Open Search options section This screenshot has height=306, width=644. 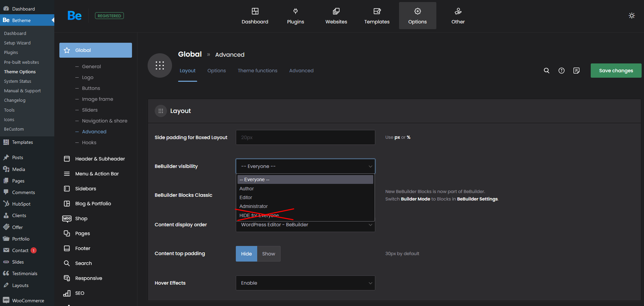(96, 263)
